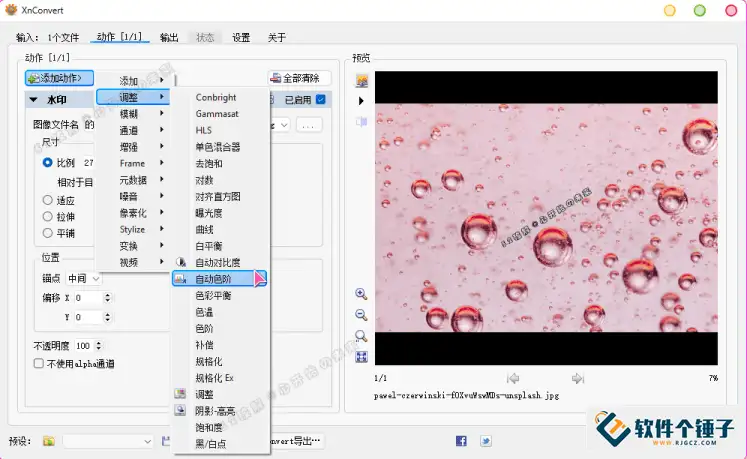
Task: Click the preset folder icon
Action: 48,441
